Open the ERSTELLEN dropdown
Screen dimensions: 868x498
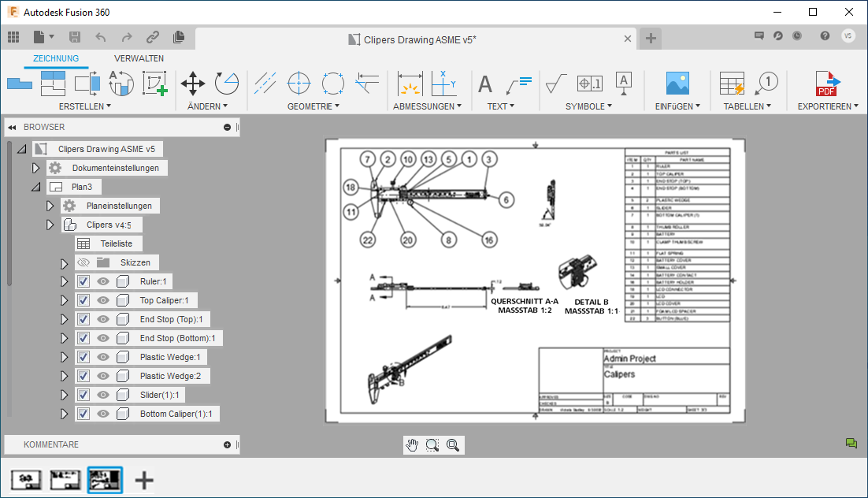pos(85,106)
